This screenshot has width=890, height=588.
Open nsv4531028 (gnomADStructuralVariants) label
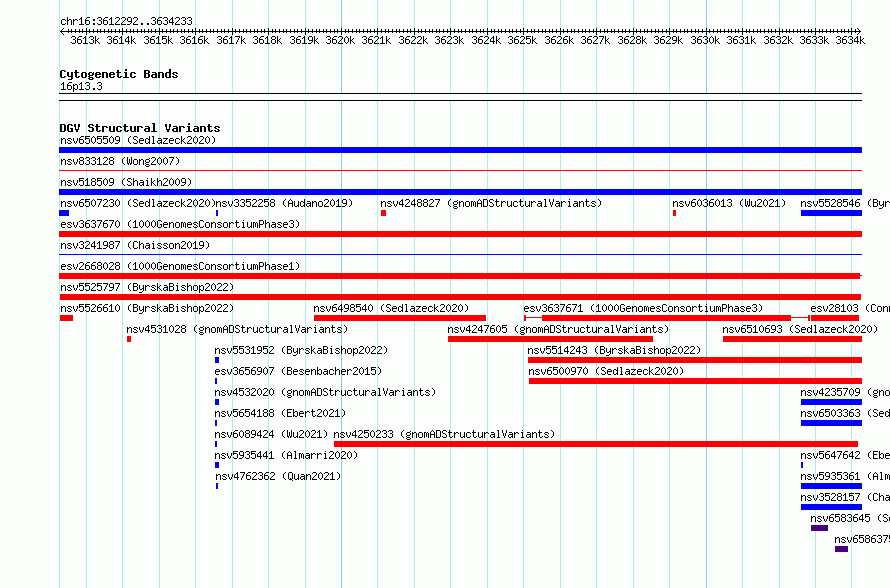coord(237,329)
